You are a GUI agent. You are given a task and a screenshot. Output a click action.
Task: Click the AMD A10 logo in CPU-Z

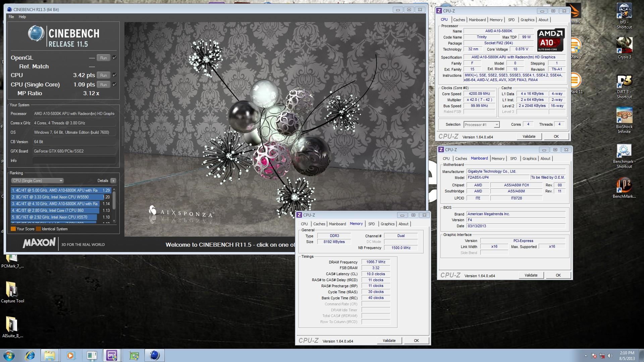tap(551, 40)
